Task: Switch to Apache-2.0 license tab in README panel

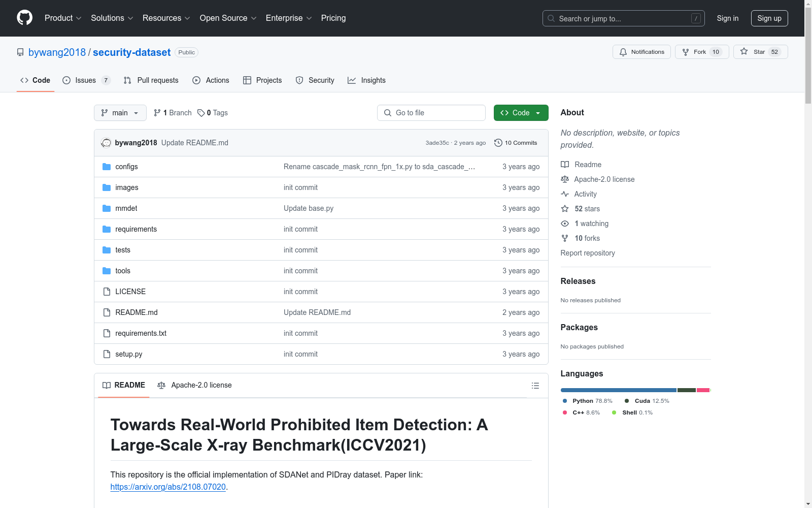Action: coord(195,385)
